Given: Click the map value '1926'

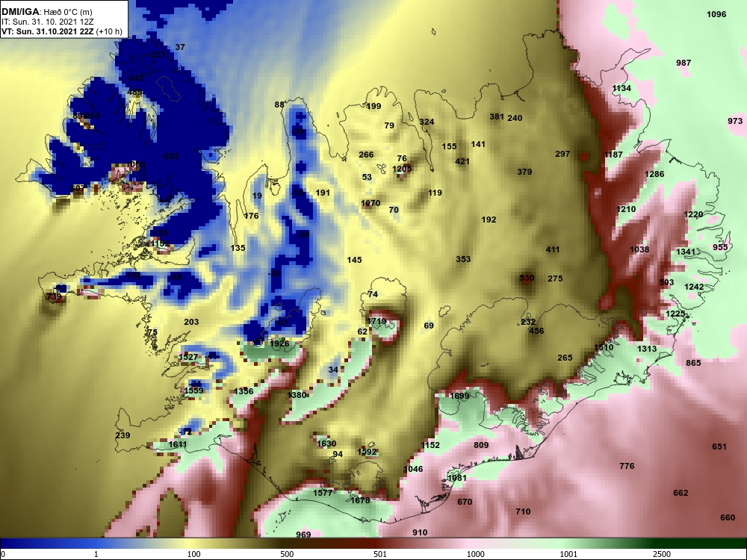Looking at the screenshot, I should 279,343.
